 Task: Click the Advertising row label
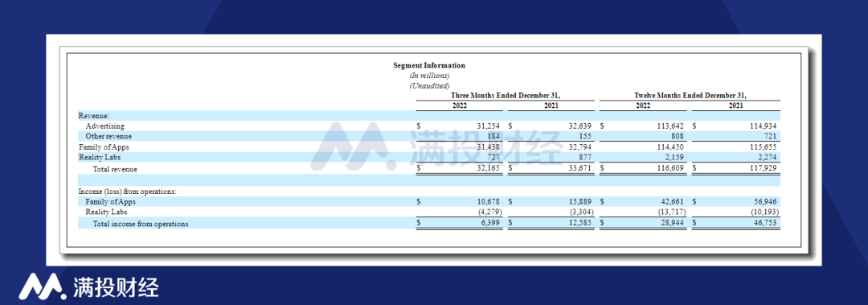click(104, 126)
